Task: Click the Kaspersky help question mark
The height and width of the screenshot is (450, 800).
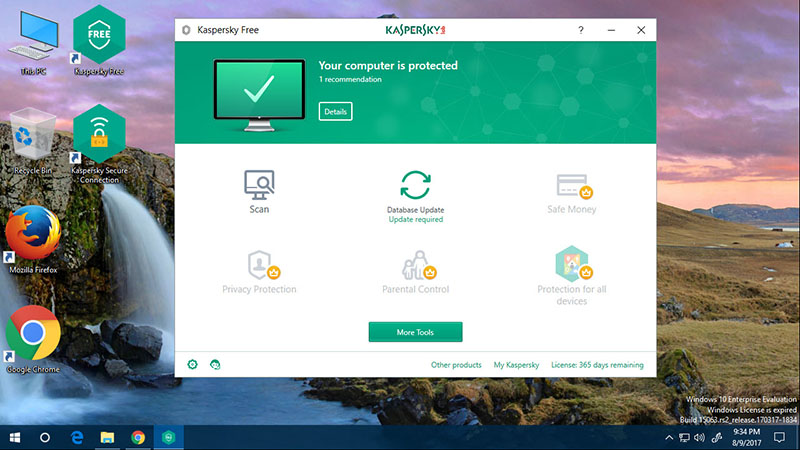Action: (x=581, y=30)
